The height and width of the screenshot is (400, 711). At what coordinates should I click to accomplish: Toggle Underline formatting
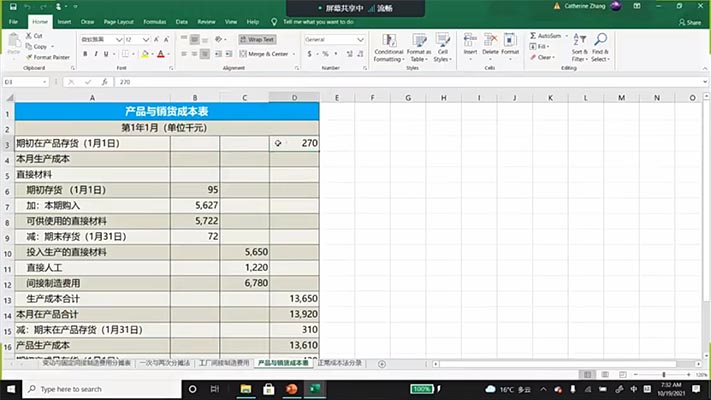pyautogui.click(x=106, y=54)
